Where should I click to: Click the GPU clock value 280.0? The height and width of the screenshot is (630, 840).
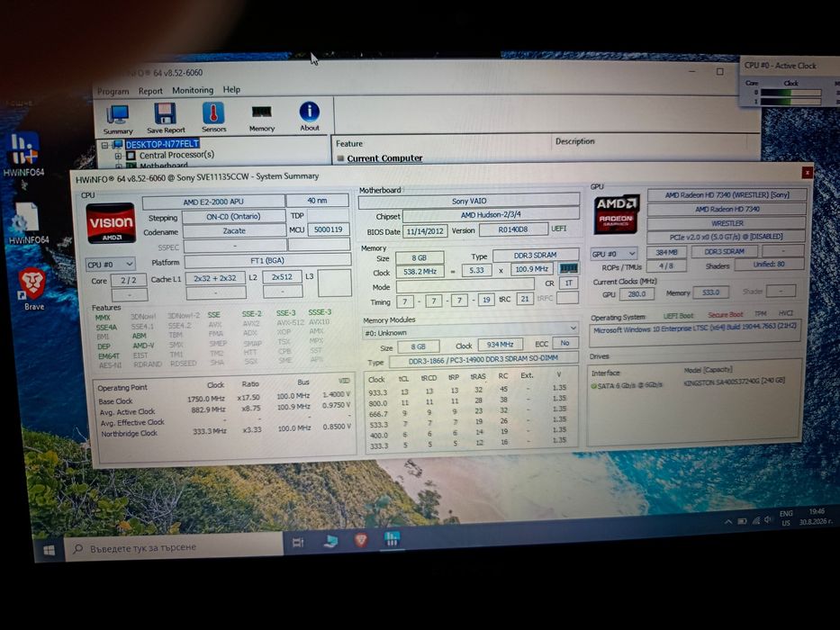pos(637,293)
